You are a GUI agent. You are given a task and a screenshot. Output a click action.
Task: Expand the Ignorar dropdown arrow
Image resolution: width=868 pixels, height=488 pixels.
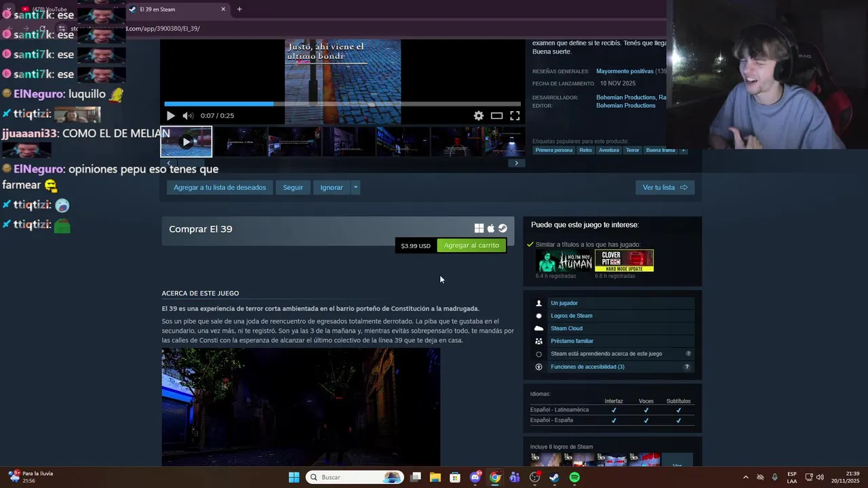pos(355,188)
